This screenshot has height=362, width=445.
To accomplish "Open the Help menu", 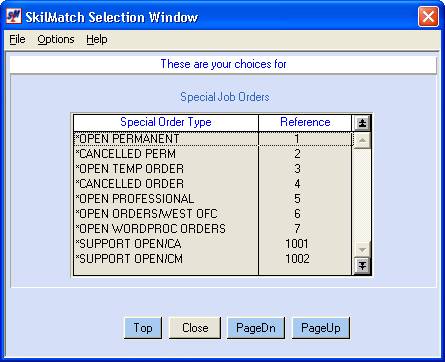I will click(x=97, y=39).
